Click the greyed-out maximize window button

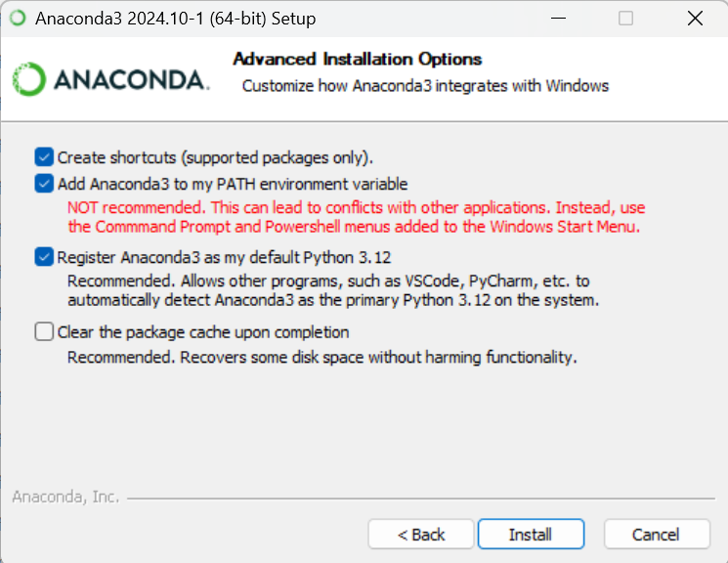(626, 19)
